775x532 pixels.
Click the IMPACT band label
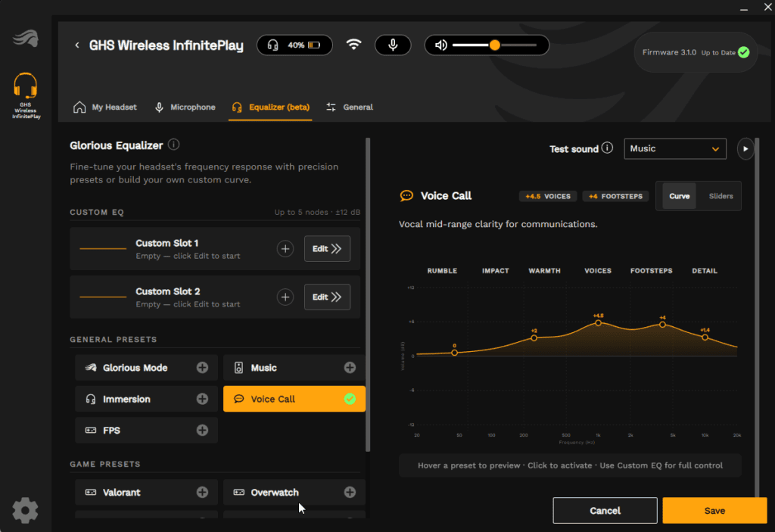[495, 271]
